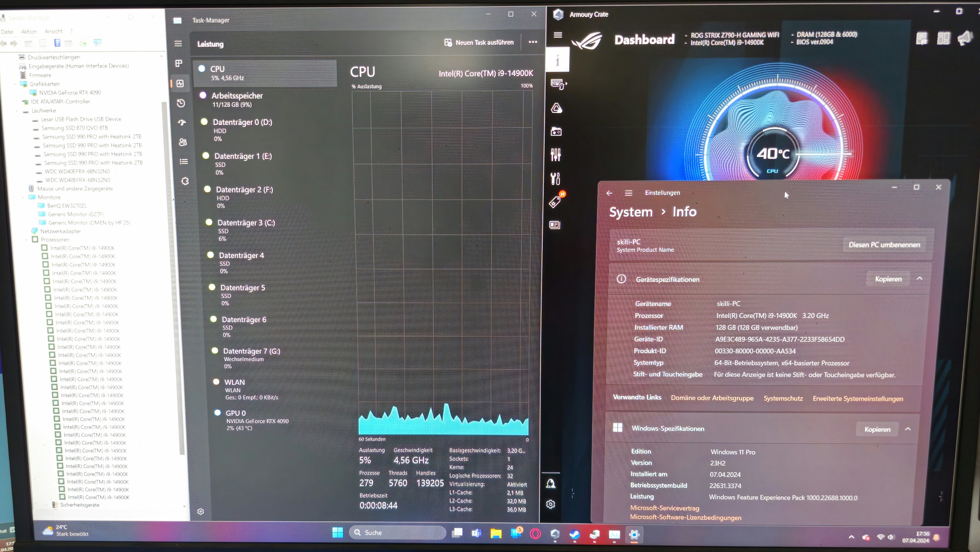This screenshot has height=552, width=980.
Task: Open the Ansicht menu in Geräte-Manager
Action: tap(53, 31)
